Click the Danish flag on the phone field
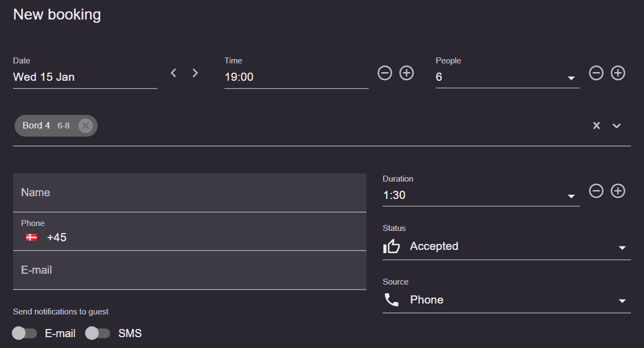Viewport: 644px width, 348px height. click(x=31, y=237)
